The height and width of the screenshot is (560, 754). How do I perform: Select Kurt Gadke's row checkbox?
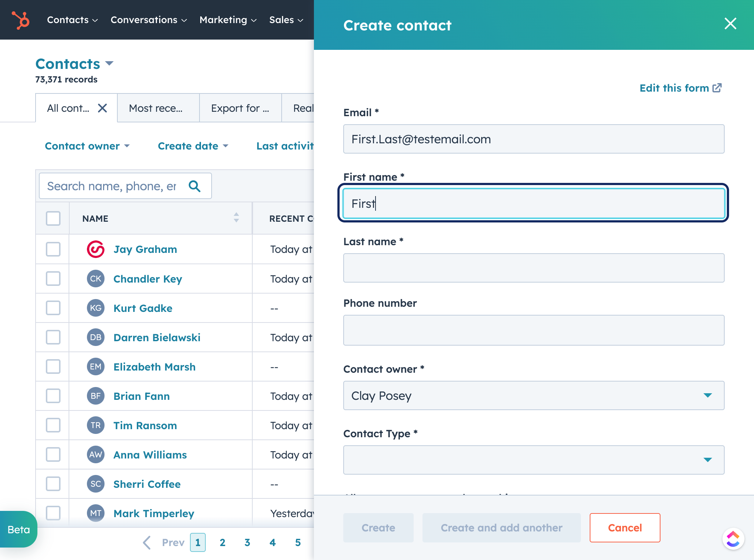coord(53,308)
